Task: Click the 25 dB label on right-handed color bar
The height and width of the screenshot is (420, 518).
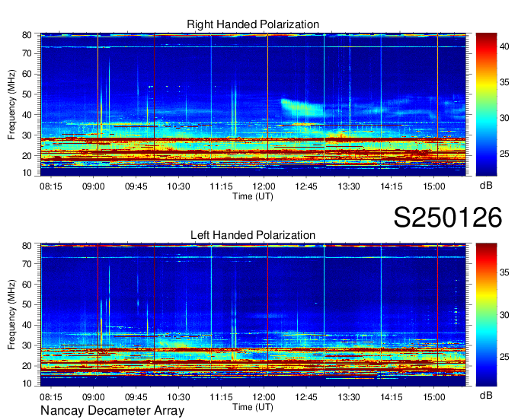Action: pos(504,154)
